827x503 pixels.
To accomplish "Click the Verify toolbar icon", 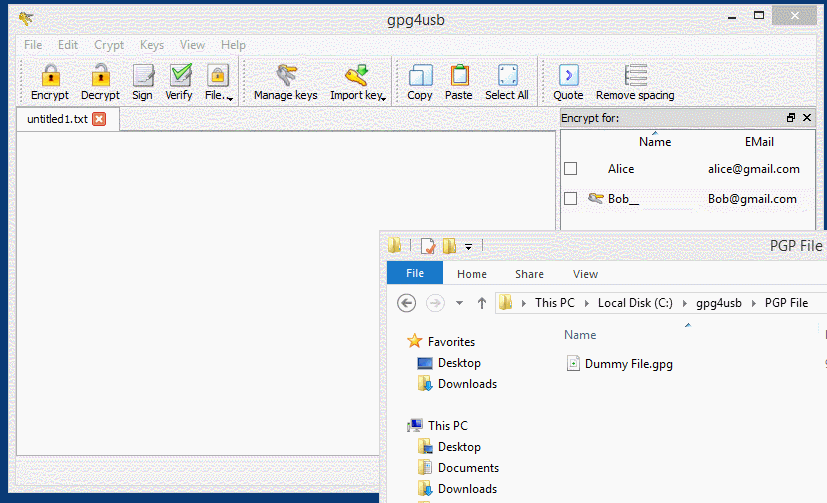I will click(180, 75).
